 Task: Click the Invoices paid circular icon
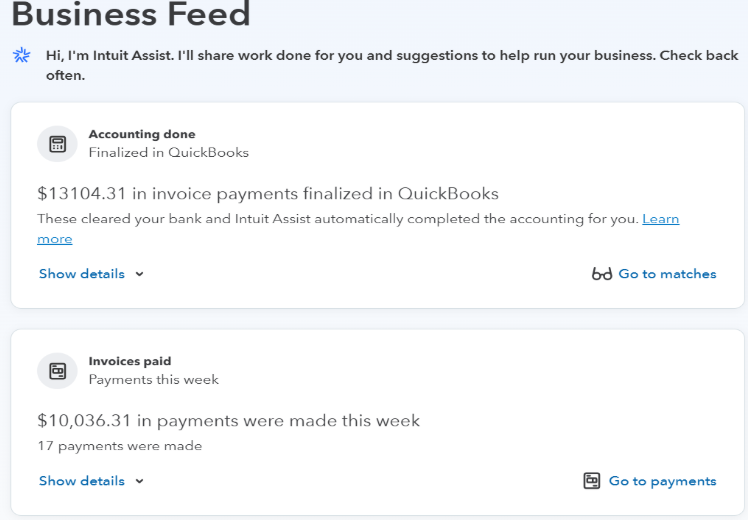pyautogui.click(x=57, y=371)
